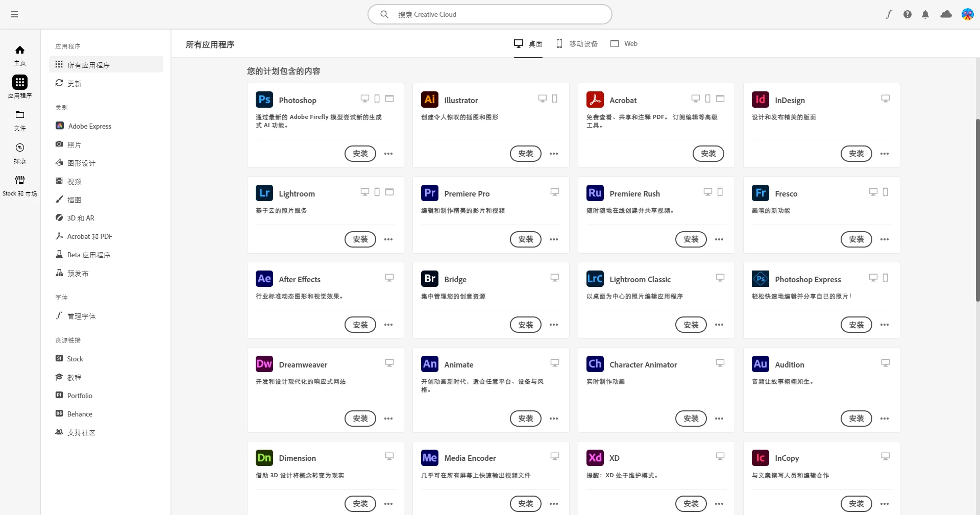Install Acrobat with 安装 button
The image size is (980, 515).
(708, 154)
